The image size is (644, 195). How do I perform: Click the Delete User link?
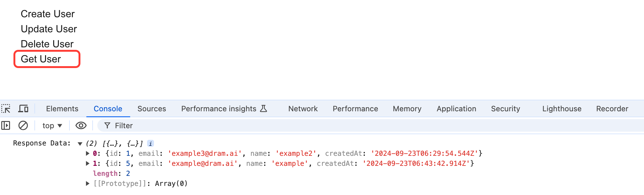(47, 44)
